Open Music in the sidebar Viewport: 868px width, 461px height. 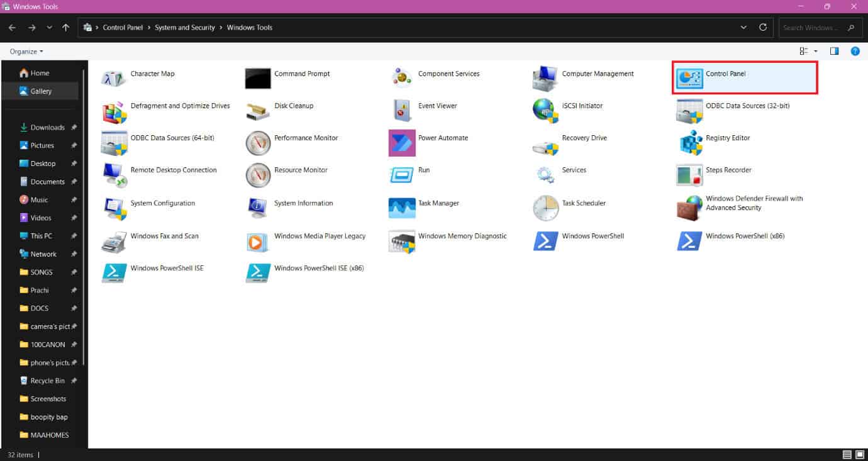[40, 200]
